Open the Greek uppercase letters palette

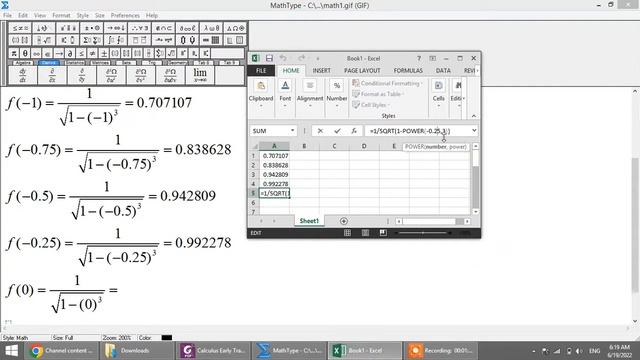click(x=235, y=28)
